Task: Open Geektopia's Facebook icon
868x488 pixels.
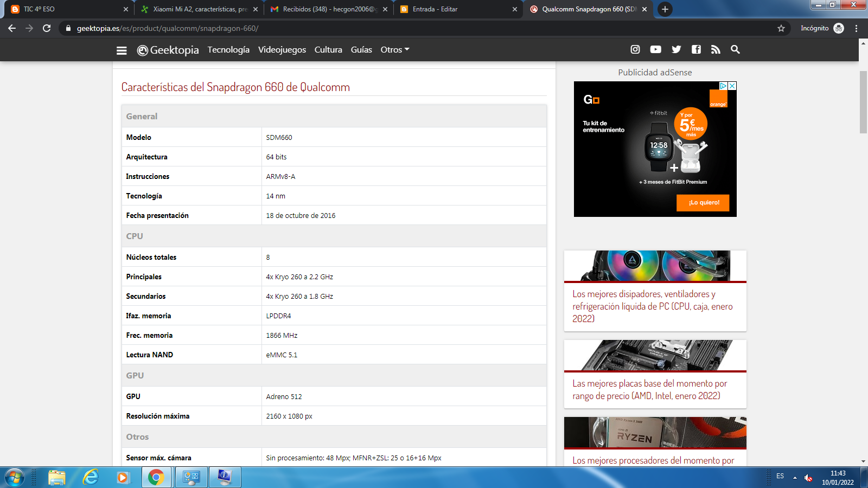Action: coord(697,49)
